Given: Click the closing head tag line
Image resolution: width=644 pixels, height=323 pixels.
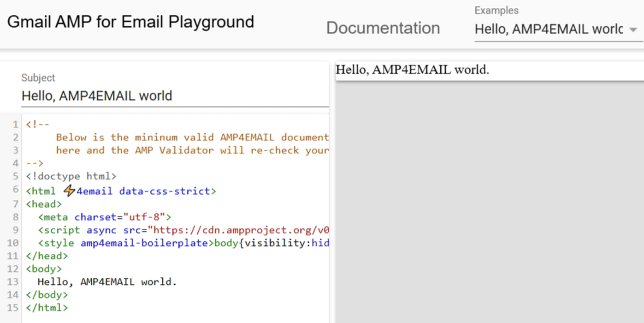Looking at the screenshot, I should [x=47, y=256].
